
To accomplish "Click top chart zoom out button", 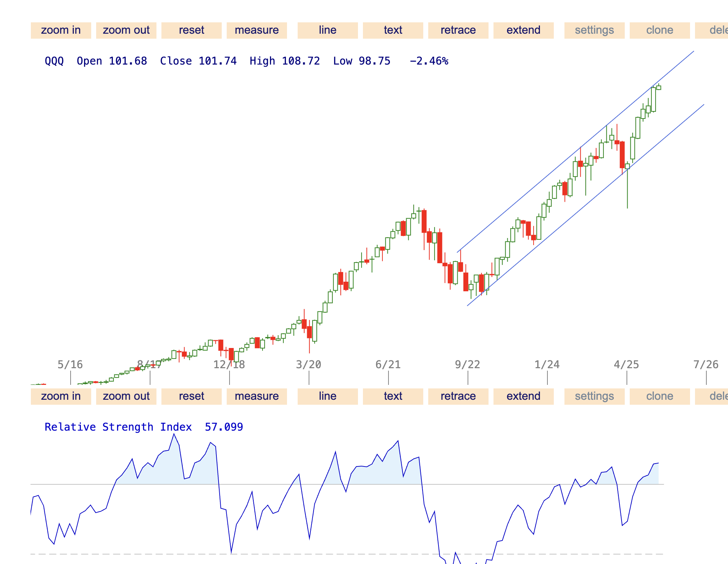I will click(126, 30).
